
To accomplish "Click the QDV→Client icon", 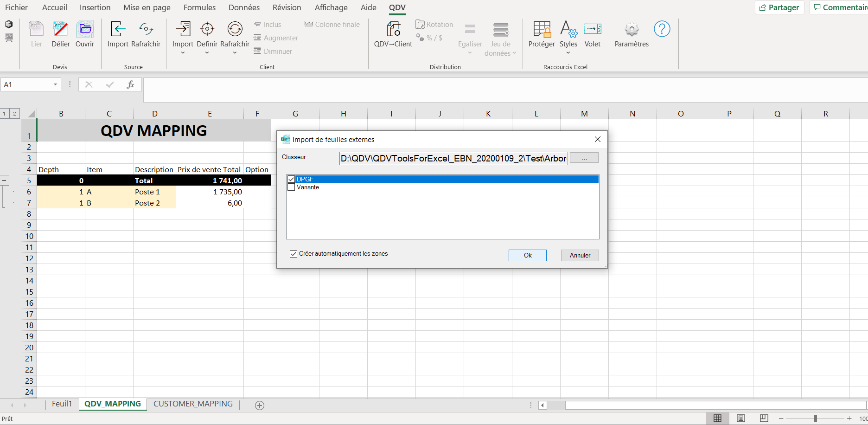I will coord(393,29).
